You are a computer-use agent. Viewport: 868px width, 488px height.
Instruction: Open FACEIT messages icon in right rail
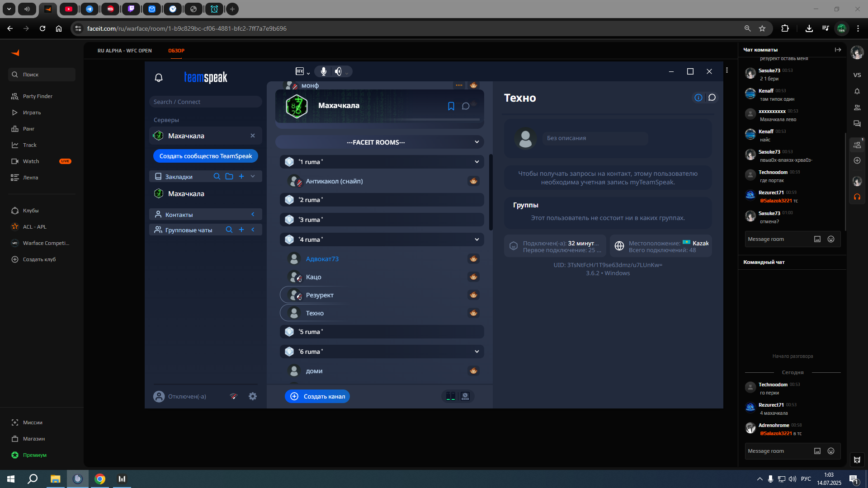coord(857,124)
